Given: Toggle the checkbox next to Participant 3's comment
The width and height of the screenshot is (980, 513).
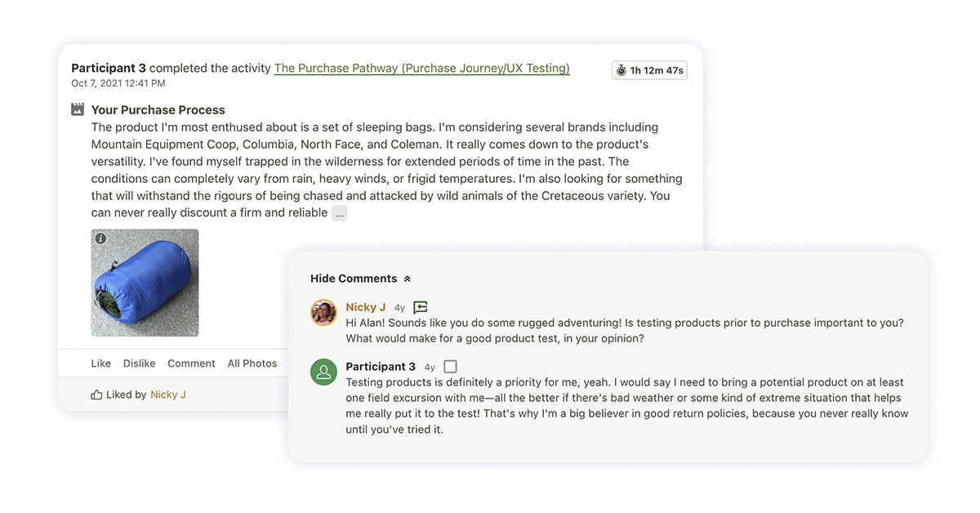Looking at the screenshot, I should click(450, 367).
